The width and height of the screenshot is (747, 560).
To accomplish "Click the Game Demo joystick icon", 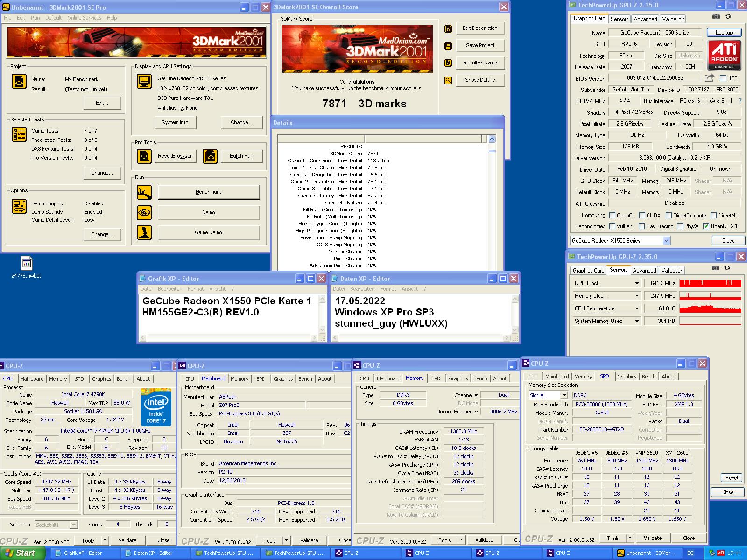I will 144,232.
